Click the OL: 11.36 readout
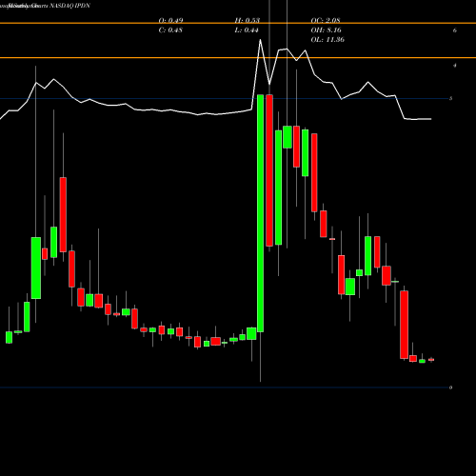 coord(327,40)
